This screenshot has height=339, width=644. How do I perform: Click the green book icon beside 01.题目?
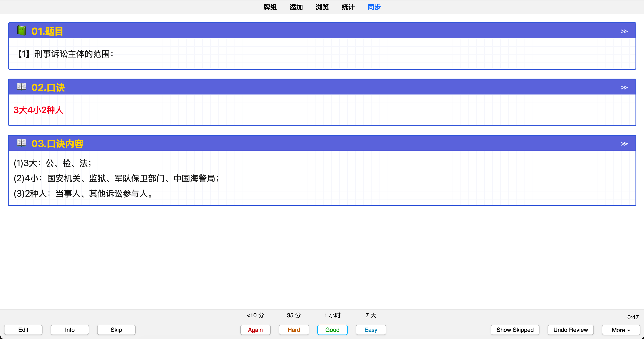pyautogui.click(x=21, y=31)
